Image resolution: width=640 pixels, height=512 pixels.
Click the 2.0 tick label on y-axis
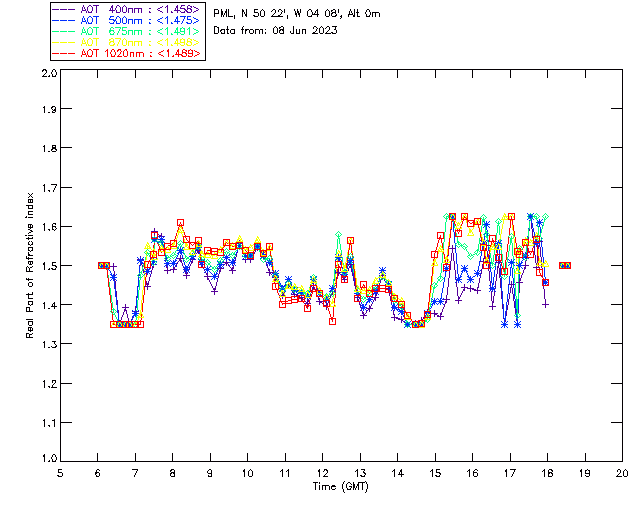click(x=48, y=74)
